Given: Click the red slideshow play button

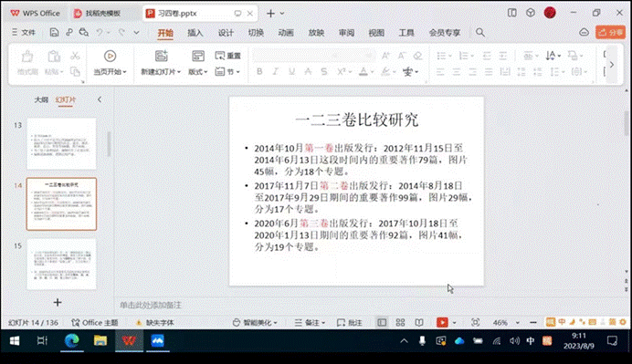Looking at the screenshot, I should point(442,323).
